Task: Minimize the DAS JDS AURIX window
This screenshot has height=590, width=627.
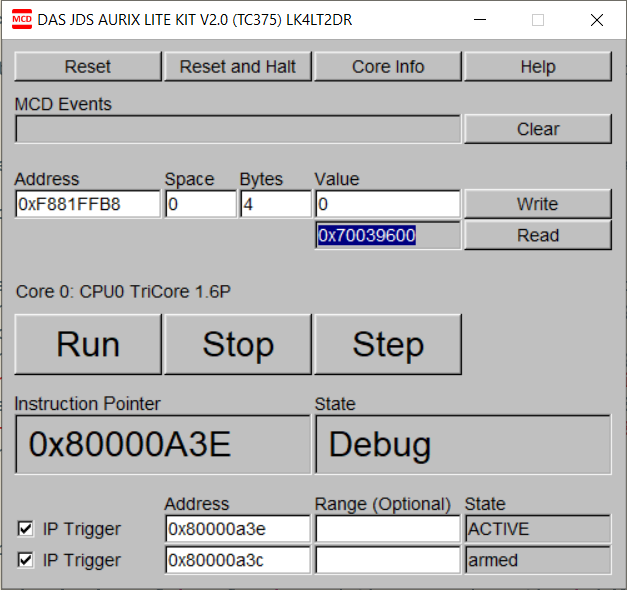Action: 480,20
